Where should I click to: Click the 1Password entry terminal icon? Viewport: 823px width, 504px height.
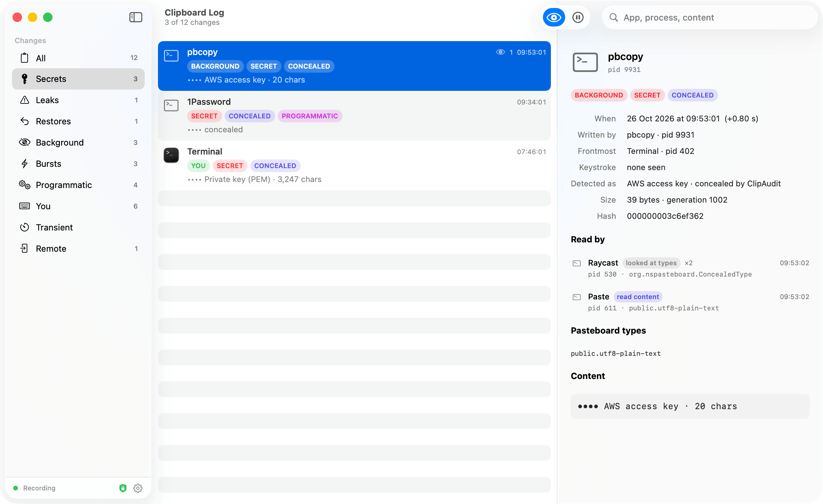tap(171, 105)
